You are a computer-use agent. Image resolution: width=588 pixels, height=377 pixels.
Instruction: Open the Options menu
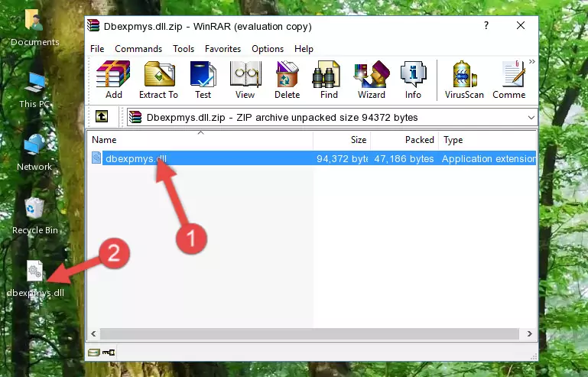[x=268, y=49]
